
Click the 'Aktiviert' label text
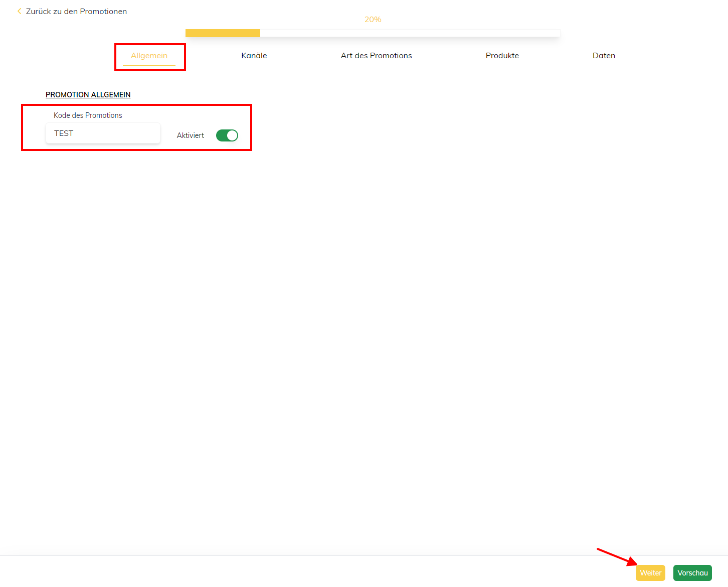[191, 135]
